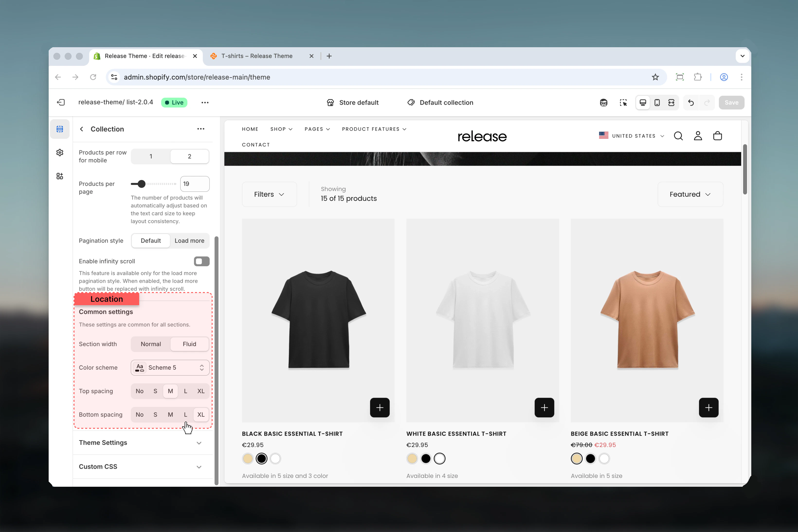Open the United States country selector
Screen dimensions: 798x532
pos(632,136)
